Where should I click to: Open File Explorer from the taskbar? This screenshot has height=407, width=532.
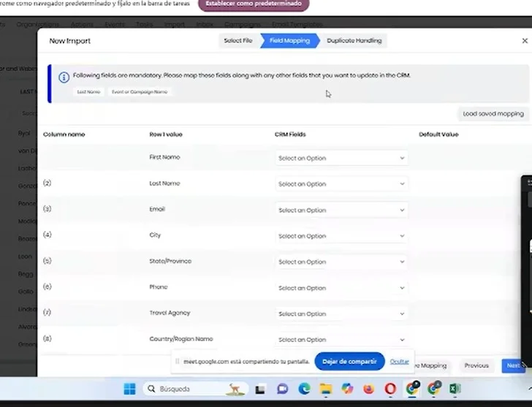(325, 389)
